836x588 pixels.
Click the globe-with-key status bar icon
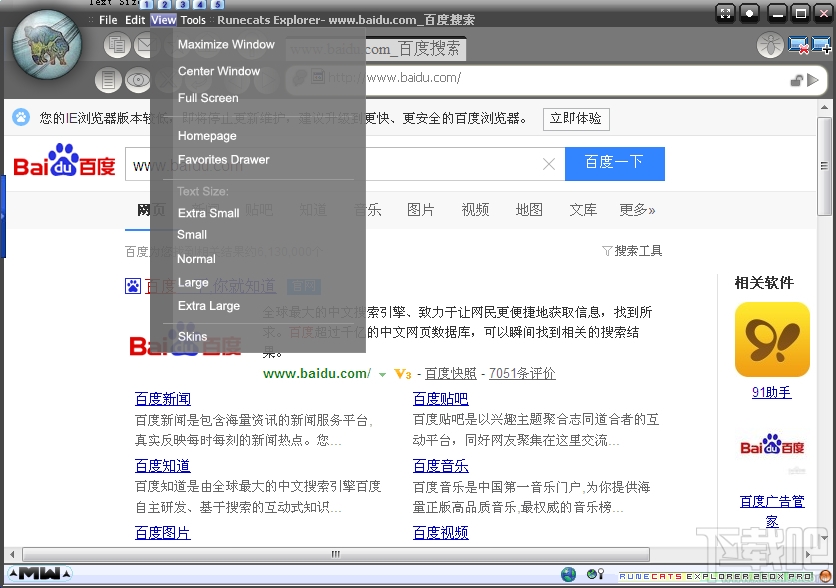tap(595, 574)
